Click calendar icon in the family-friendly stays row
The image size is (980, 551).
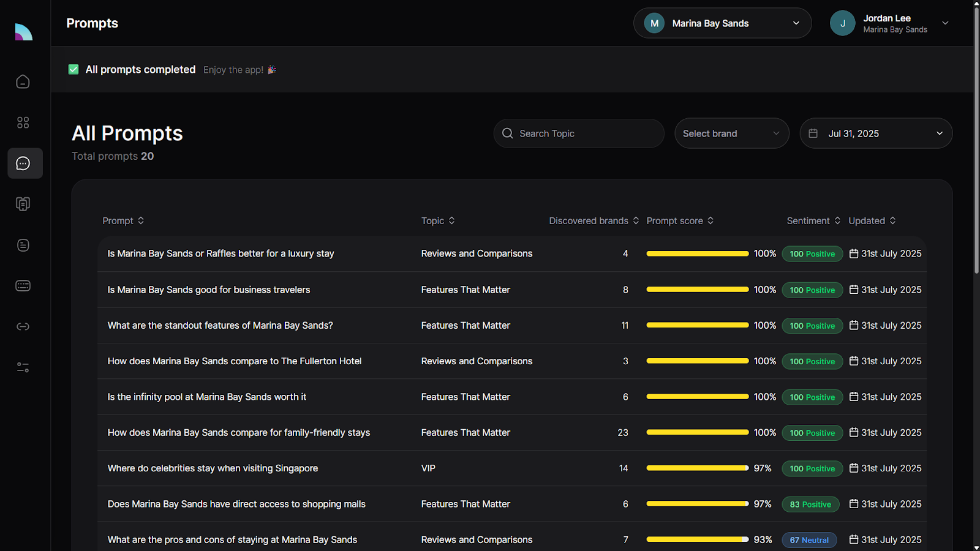coord(854,432)
